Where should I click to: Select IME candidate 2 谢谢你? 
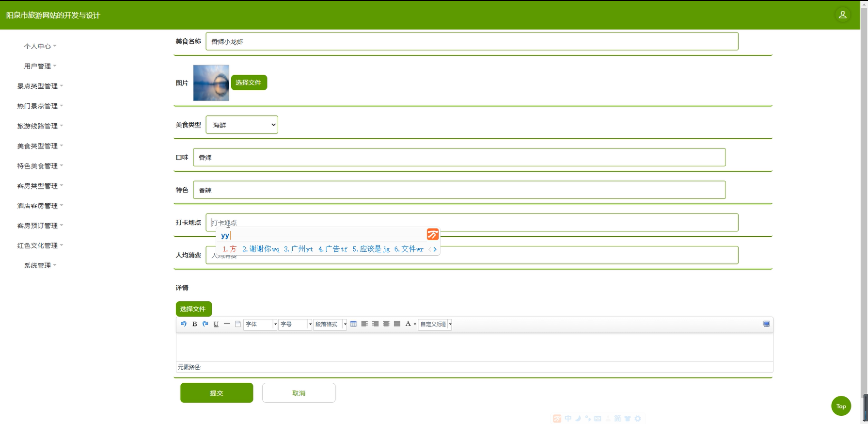pyautogui.click(x=261, y=249)
